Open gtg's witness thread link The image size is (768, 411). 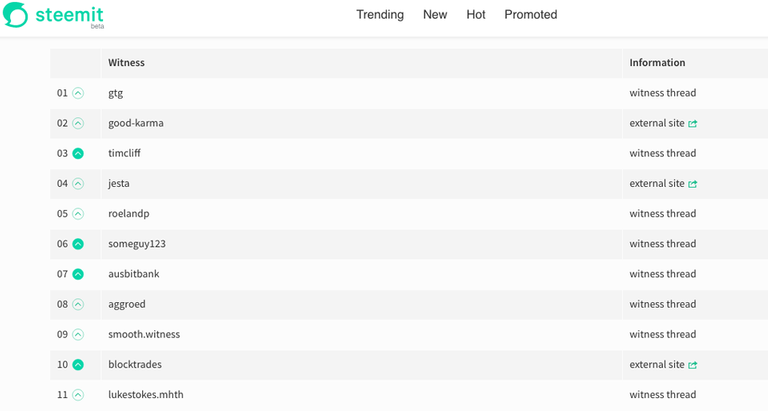[662, 93]
